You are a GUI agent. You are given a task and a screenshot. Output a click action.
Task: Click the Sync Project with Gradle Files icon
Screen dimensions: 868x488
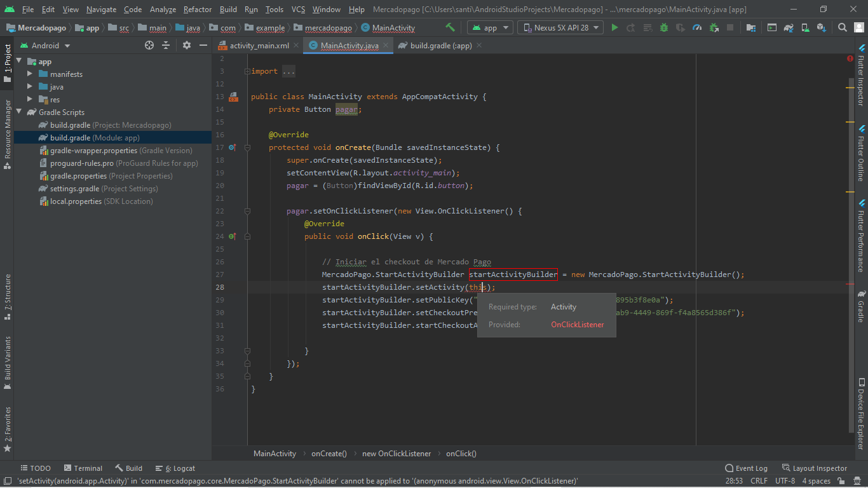[788, 27]
